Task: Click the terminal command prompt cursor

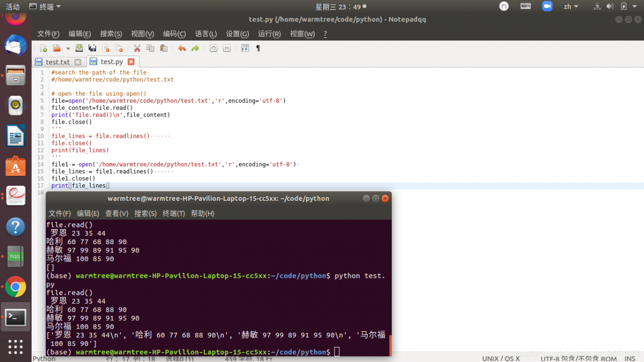Action: (x=337, y=351)
